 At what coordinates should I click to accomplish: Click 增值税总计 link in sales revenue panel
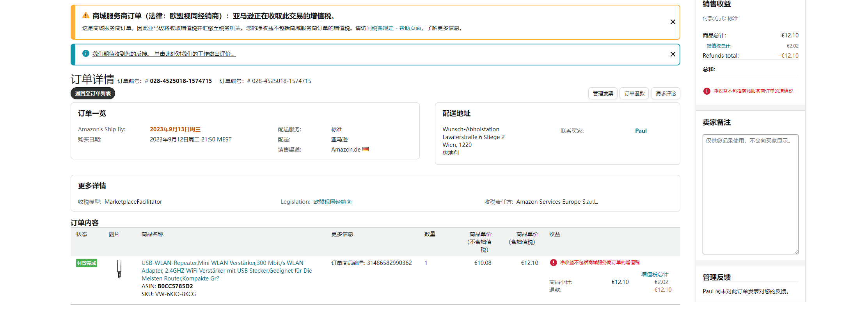point(719,46)
